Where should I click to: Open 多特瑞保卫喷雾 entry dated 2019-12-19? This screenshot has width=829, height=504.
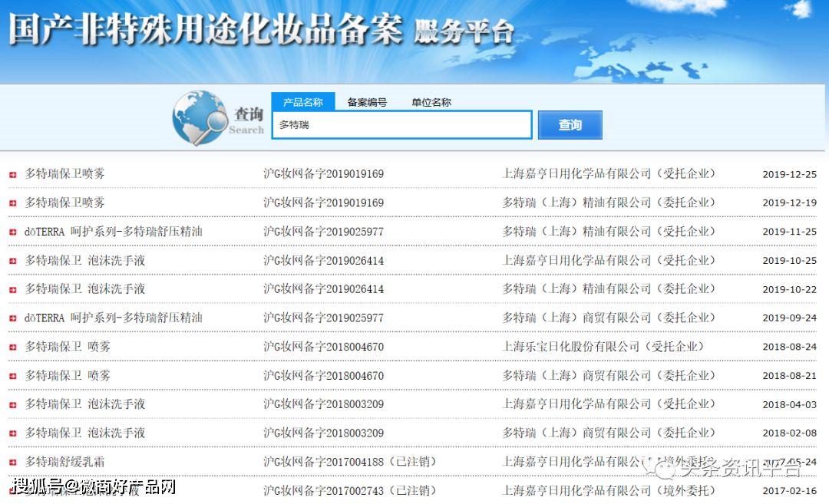click(x=64, y=203)
